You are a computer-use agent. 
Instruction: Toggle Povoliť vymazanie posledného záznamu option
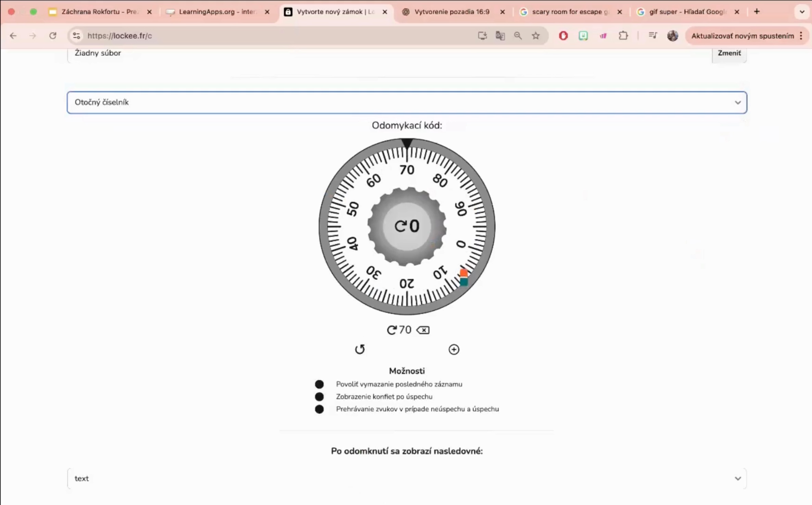pos(319,384)
